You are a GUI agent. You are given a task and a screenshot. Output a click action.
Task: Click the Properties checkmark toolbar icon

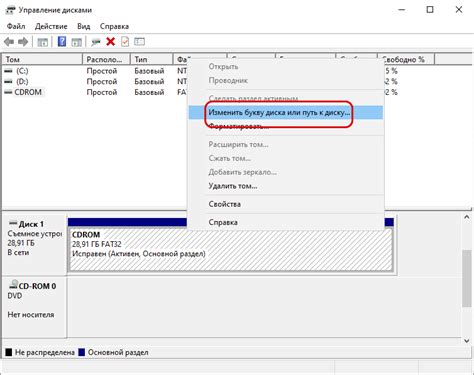[125, 42]
